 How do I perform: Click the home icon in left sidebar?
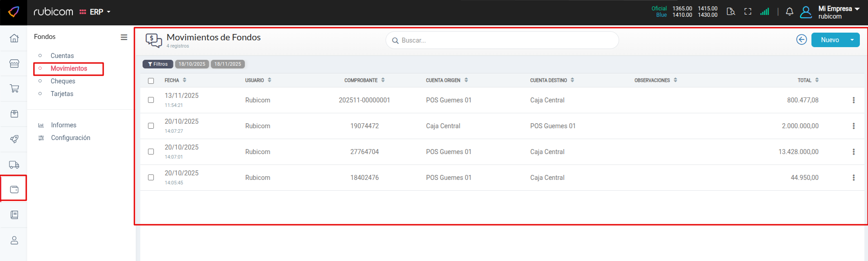tap(14, 38)
